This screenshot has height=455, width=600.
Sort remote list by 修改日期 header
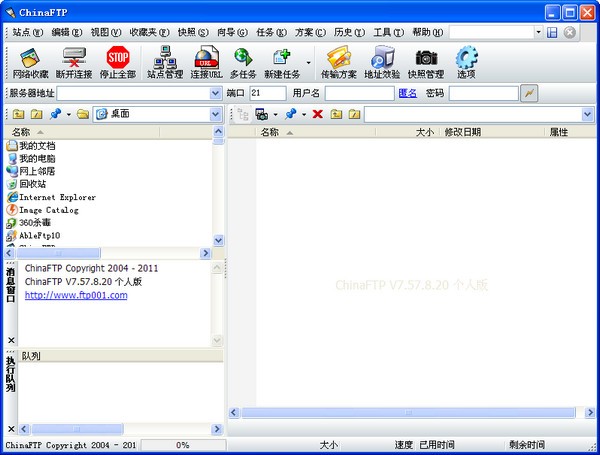pyautogui.click(x=492, y=132)
